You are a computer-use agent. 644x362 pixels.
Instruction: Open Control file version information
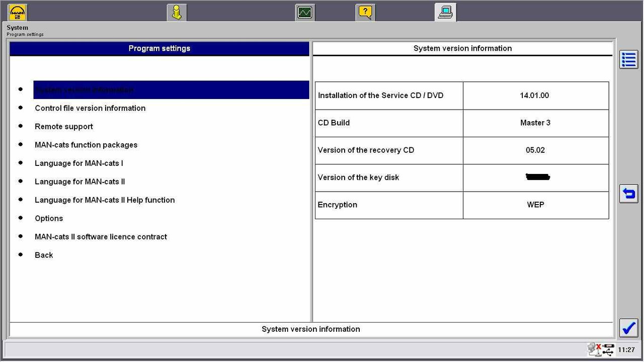[90, 108]
